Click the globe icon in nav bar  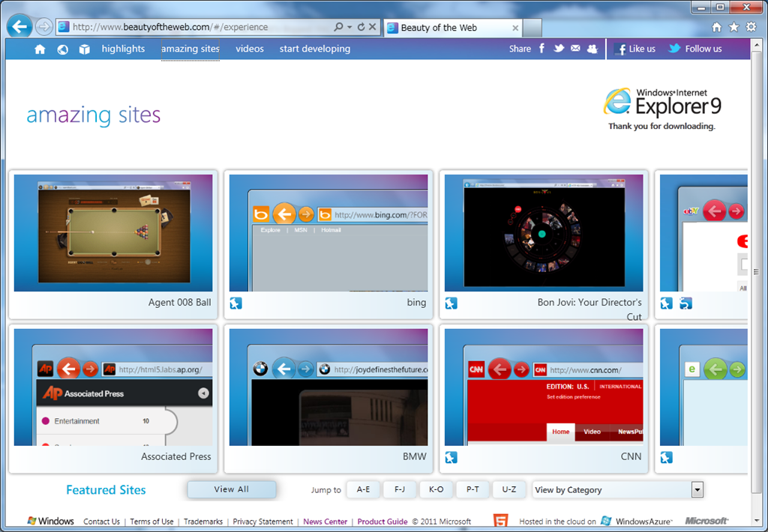pyautogui.click(x=62, y=49)
